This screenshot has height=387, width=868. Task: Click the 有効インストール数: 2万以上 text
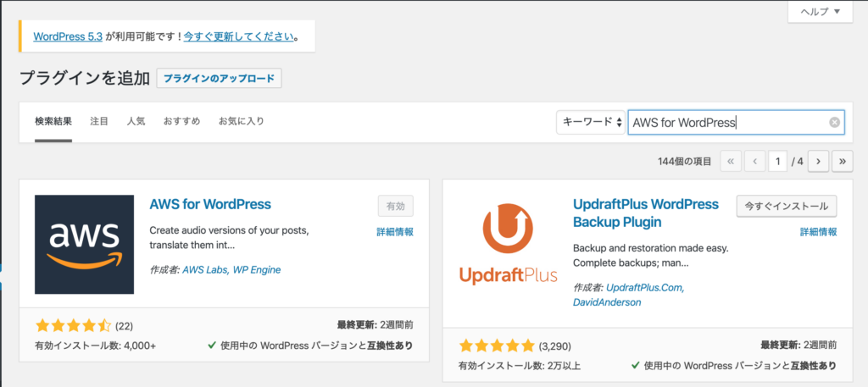[520, 366]
